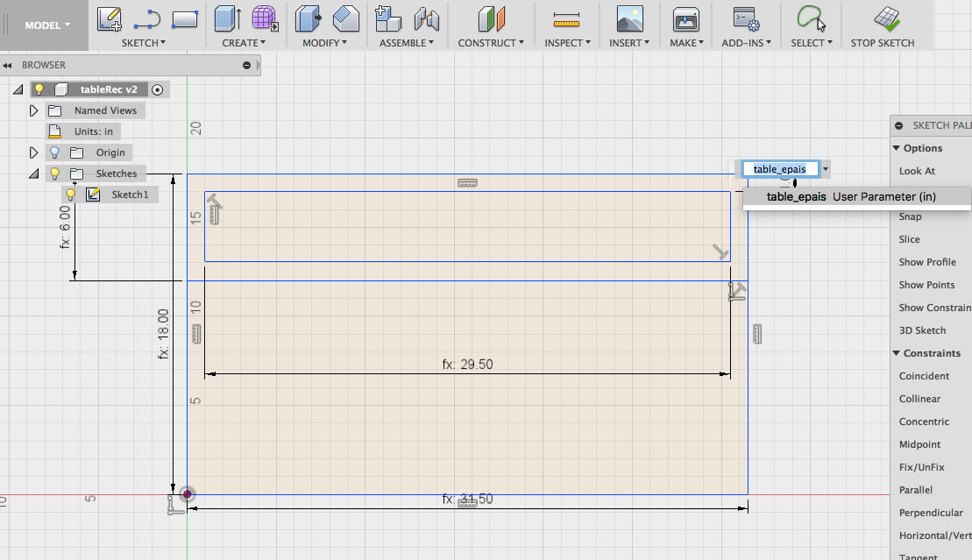
Task: Click Midpoint constraint option
Action: click(x=919, y=444)
